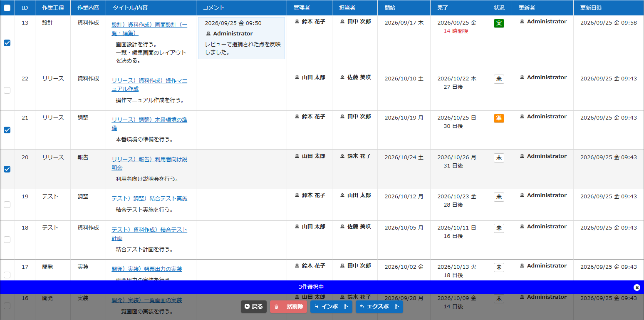Image resolution: width=644 pixels, height=320 pixels.
Task: Click 未 status badge in ID 18 row
Action: (x=499, y=228)
